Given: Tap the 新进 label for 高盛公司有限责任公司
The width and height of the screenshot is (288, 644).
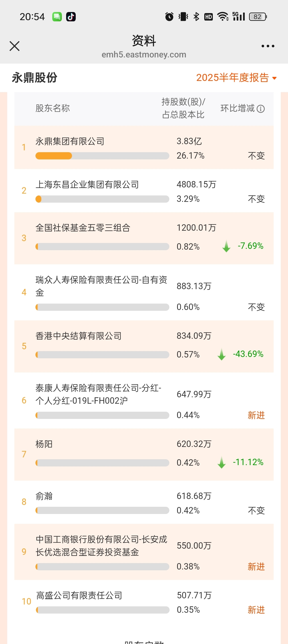Looking at the screenshot, I should [x=256, y=610].
